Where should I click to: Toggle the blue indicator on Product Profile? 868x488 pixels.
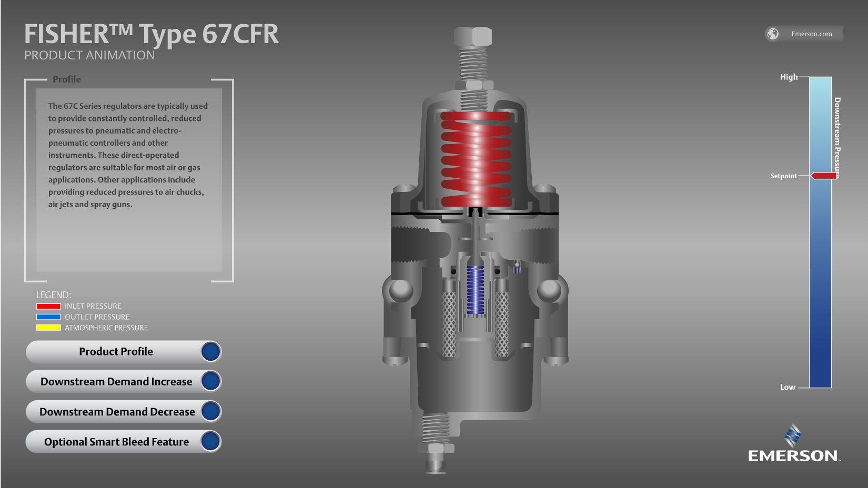(210, 352)
